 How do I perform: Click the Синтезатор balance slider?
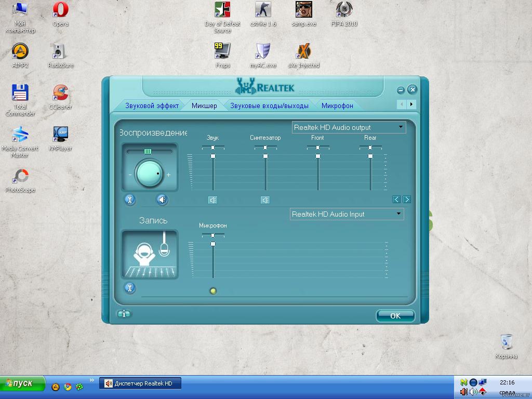[265, 148]
